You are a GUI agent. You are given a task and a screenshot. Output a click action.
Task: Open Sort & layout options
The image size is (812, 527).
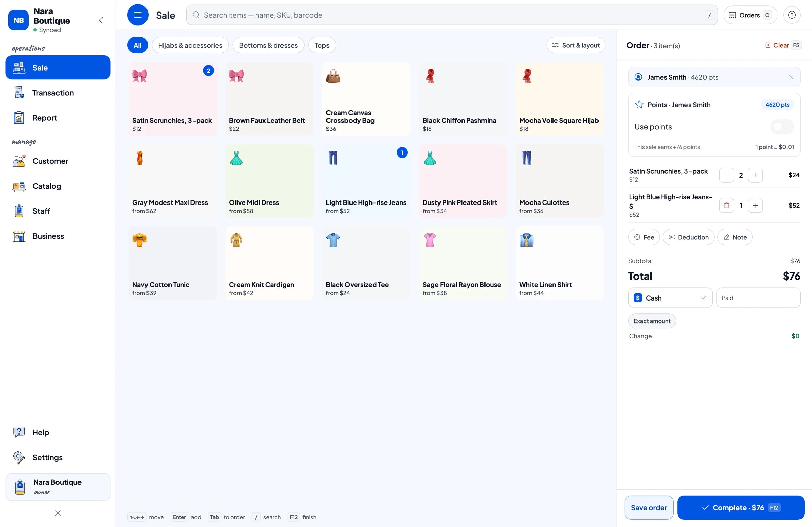(576, 45)
